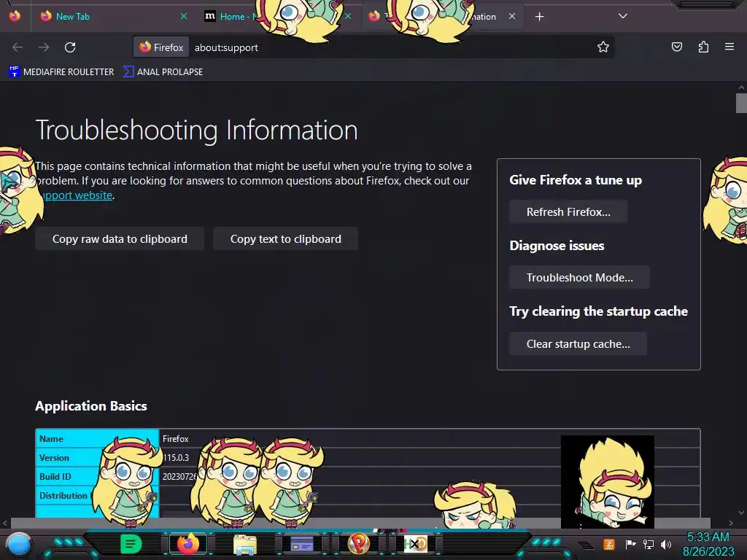This screenshot has height=560, width=747.
Task: Click the Firefox taskbar icon
Action: click(188, 544)
